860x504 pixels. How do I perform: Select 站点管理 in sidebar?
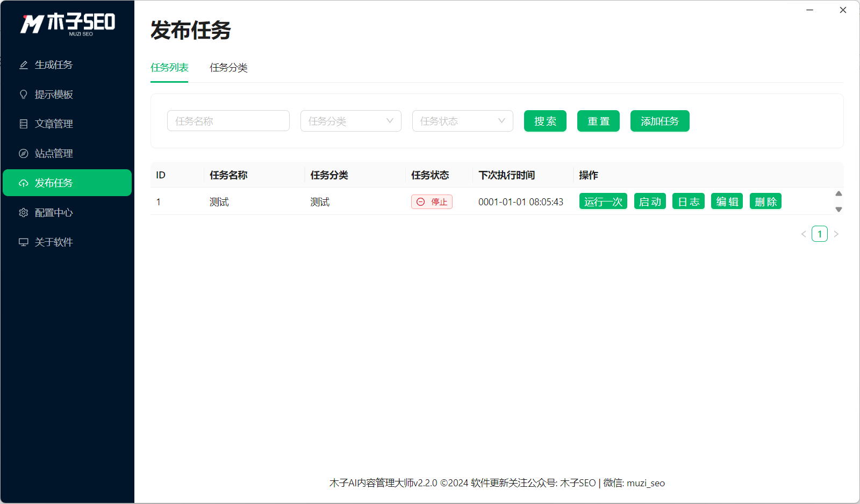pos(67,154)
